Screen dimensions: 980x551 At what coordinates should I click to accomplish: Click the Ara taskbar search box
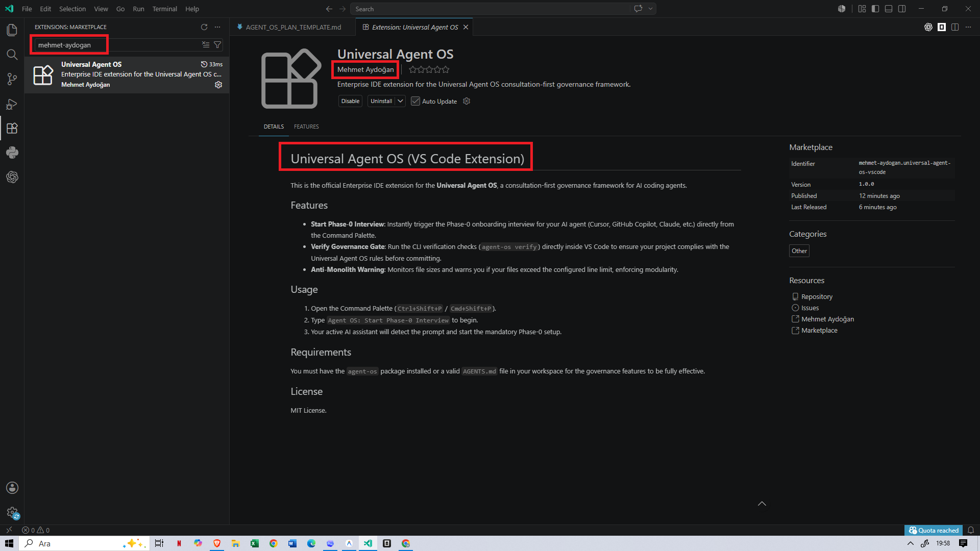coord(84,543)
